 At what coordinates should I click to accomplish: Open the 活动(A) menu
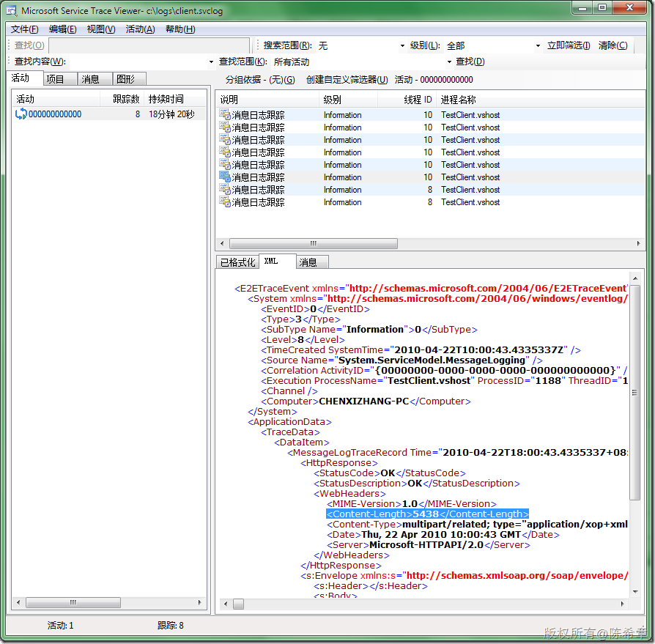click(141, 29)
